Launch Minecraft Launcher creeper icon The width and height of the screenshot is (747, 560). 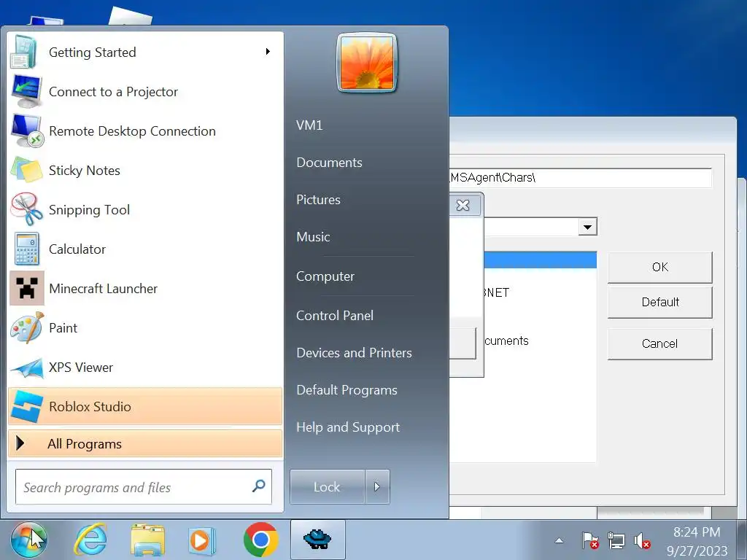click(x=27, y=288)
